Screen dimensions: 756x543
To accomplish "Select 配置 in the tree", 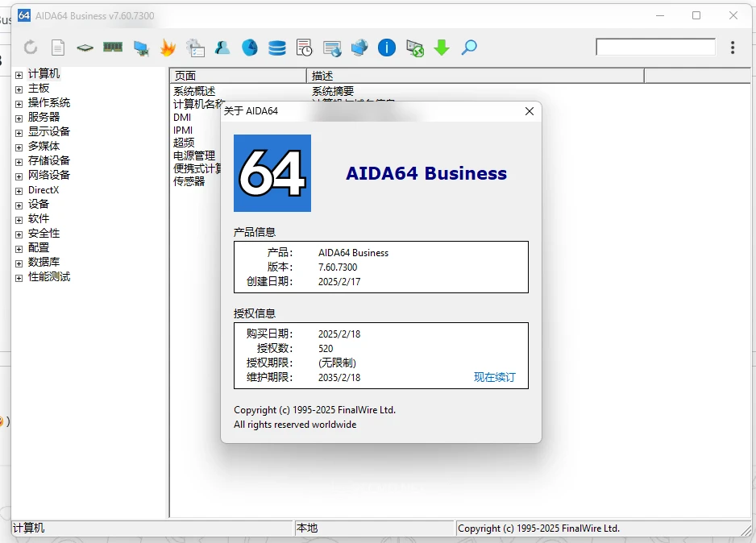I will point(39,247).
